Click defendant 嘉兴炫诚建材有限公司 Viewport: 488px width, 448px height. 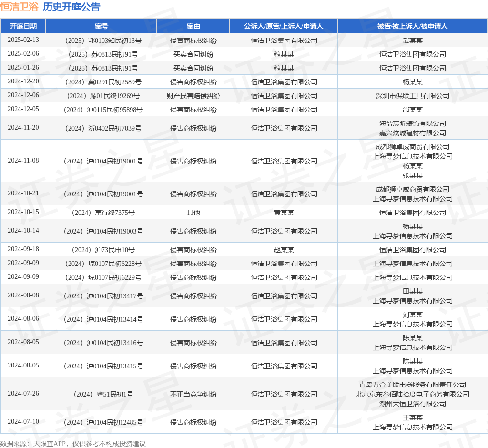pos(412,133)
